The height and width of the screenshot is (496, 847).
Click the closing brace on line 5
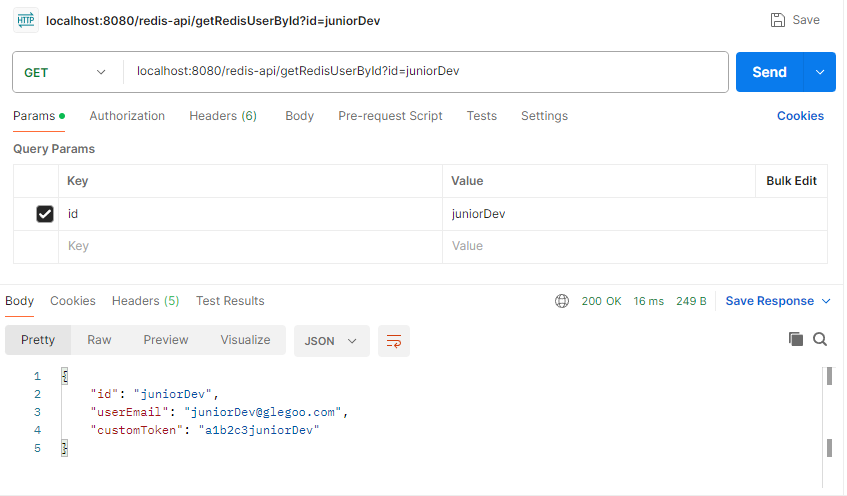[64, 448]
